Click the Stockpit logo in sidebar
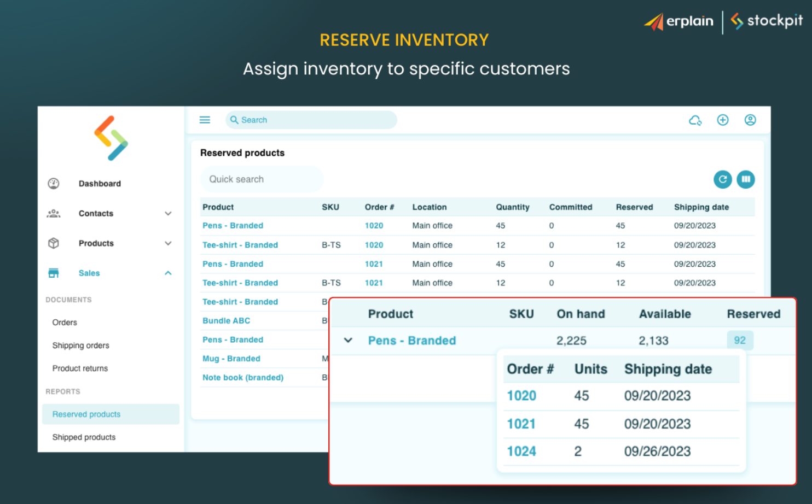812x504 pixels. pyautogui.click(x=111, y=138)
